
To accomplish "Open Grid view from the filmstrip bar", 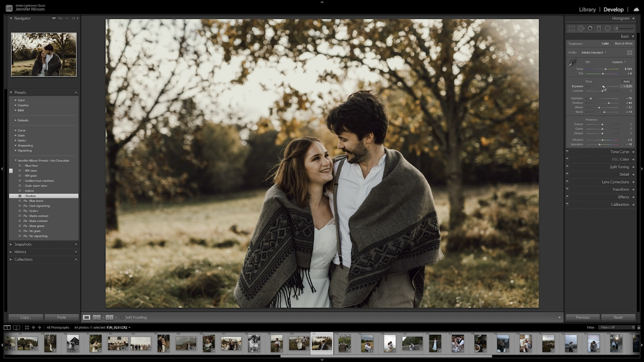I will pos(27,327).
